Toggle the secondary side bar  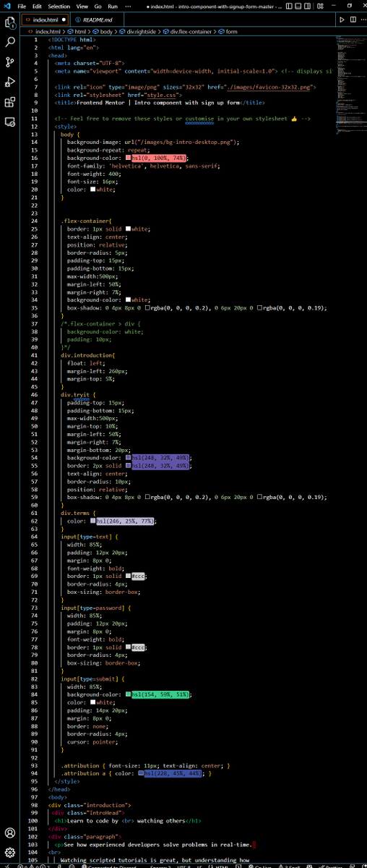pos(308,6)
